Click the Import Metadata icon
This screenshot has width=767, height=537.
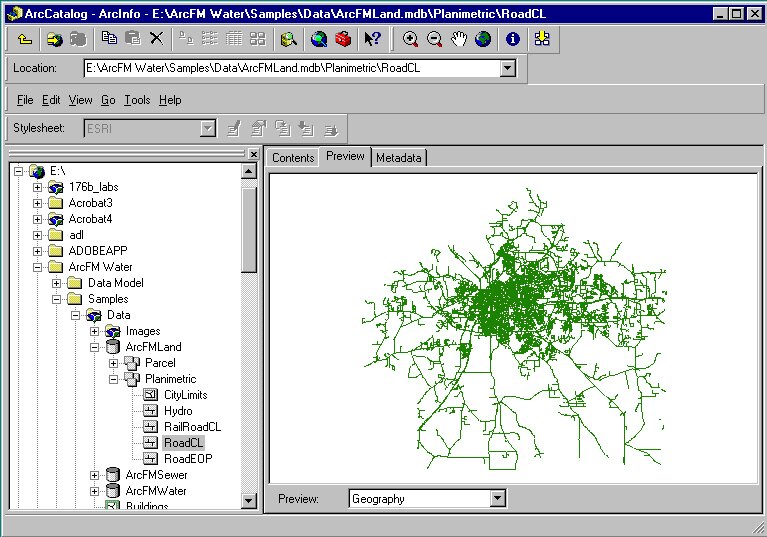tap(306, 129)
